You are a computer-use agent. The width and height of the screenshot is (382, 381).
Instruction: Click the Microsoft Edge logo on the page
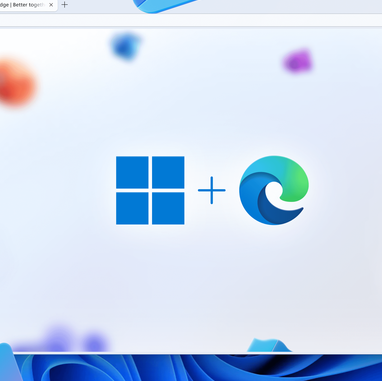(x=274, y=190)
